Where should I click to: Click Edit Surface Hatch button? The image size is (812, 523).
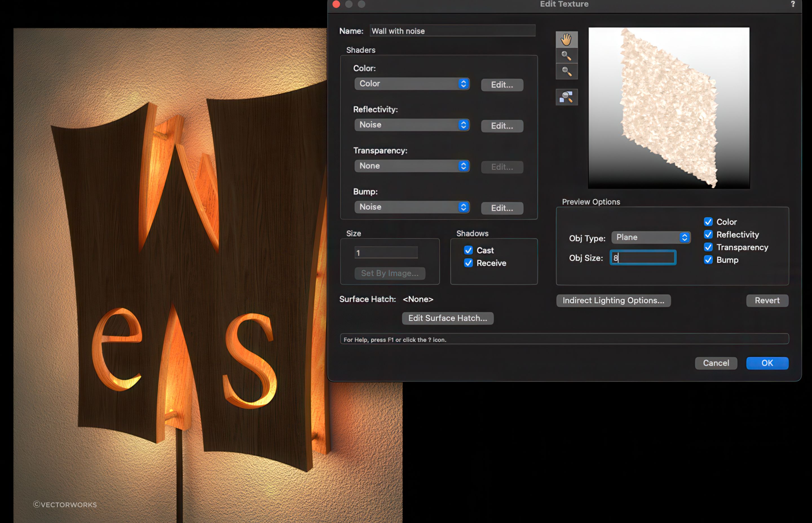coord(447,318)
